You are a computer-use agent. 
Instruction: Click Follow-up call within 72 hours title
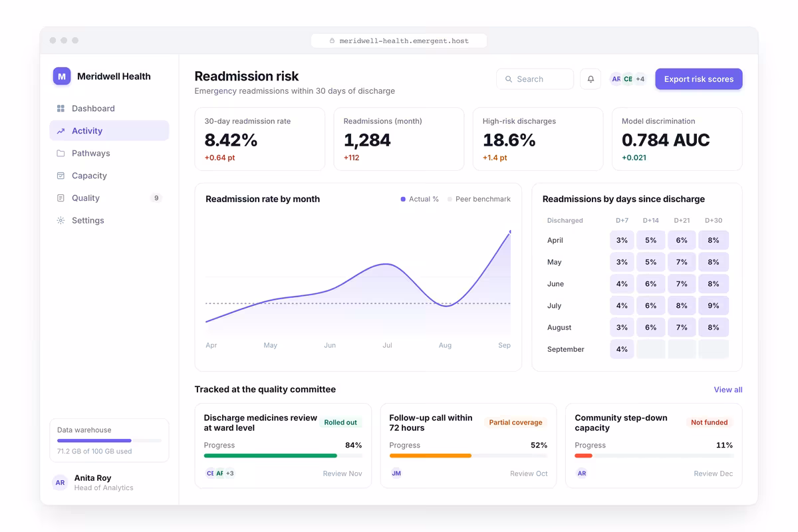[431, 423]
